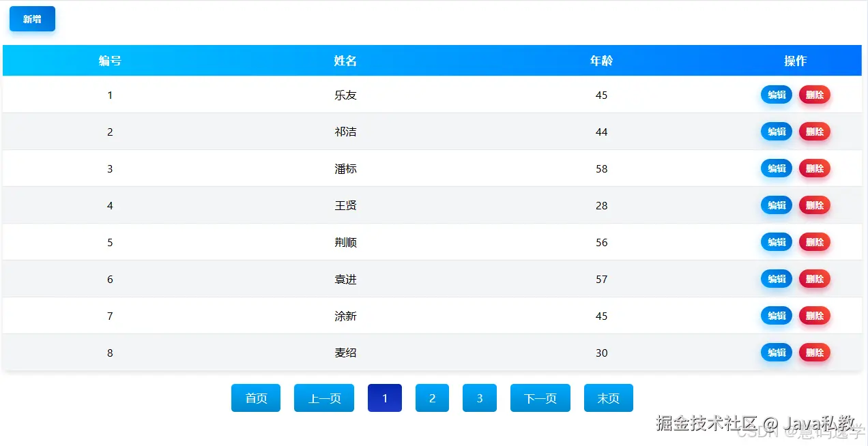This screenshot has height=446, width=868.
Task: Click age 45 in 乐友's row
Action: tap(601, 95)
